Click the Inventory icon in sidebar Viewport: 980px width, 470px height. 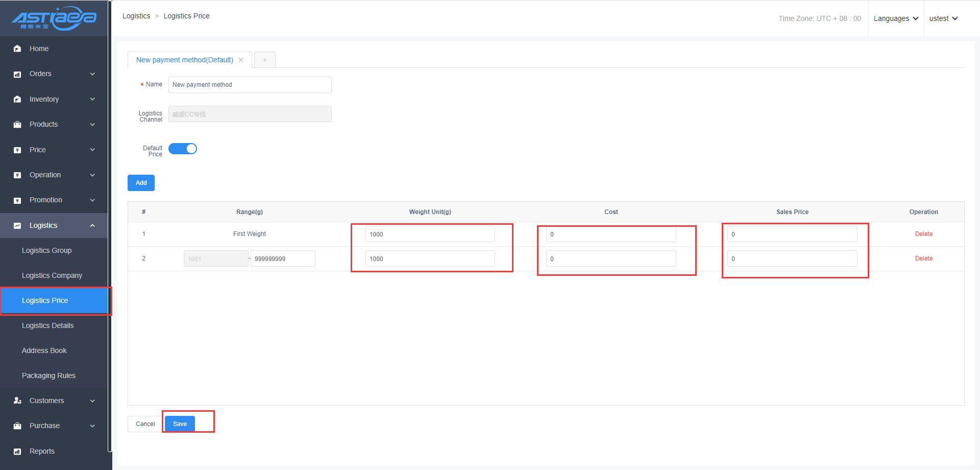tap(17, 99)
